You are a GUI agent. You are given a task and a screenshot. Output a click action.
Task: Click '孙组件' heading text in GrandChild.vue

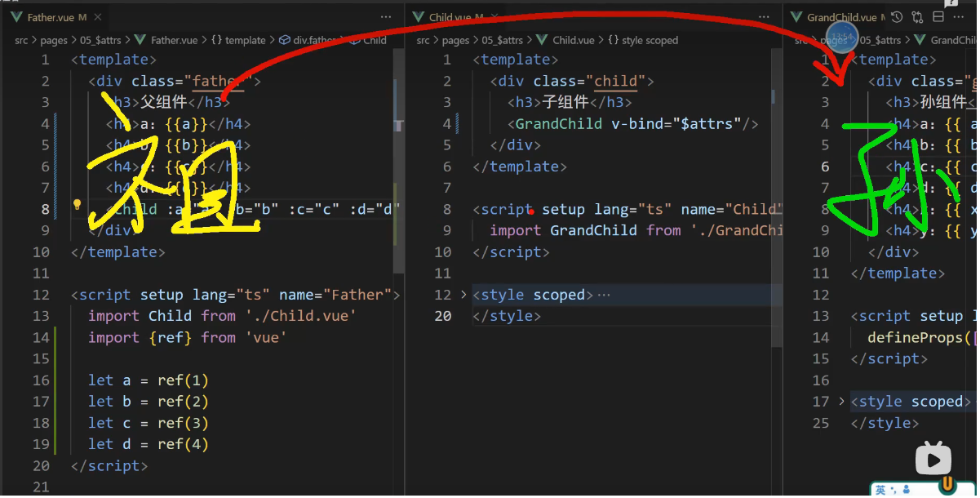944,102
